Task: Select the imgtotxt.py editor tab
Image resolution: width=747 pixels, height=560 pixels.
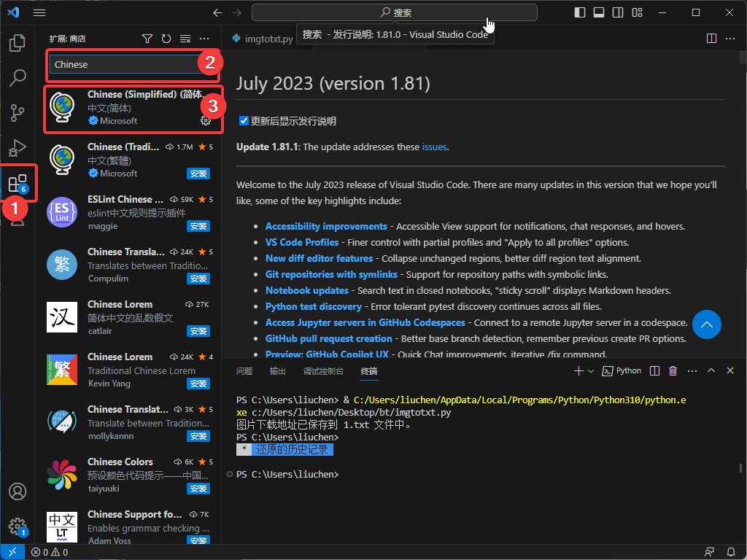Action: coord(261,39)
